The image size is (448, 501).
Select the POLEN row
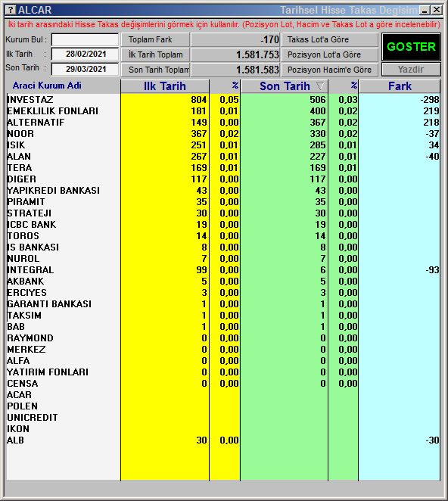[x=223, y=406]
